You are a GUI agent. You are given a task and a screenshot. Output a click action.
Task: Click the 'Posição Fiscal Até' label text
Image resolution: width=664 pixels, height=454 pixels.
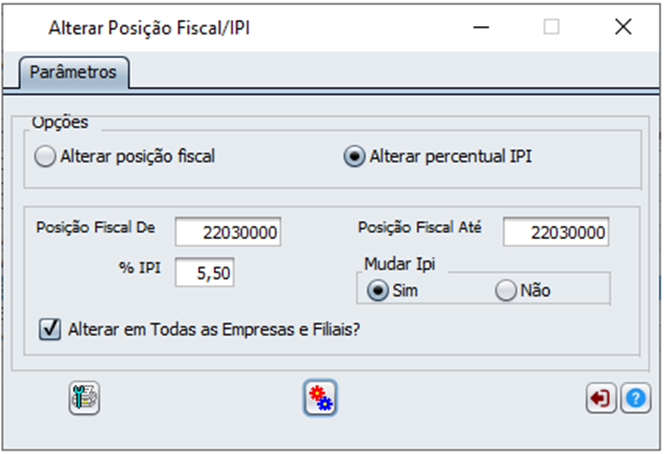420,227
